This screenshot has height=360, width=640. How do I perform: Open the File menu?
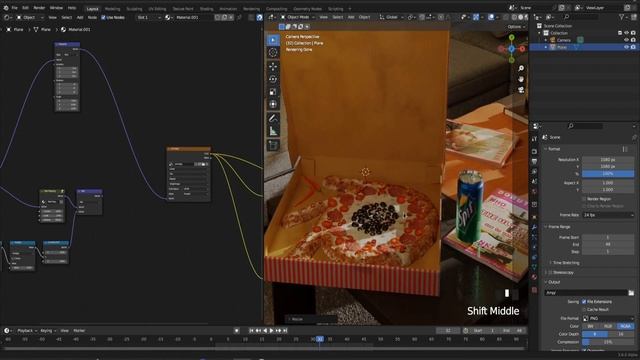tap(15, 8)
